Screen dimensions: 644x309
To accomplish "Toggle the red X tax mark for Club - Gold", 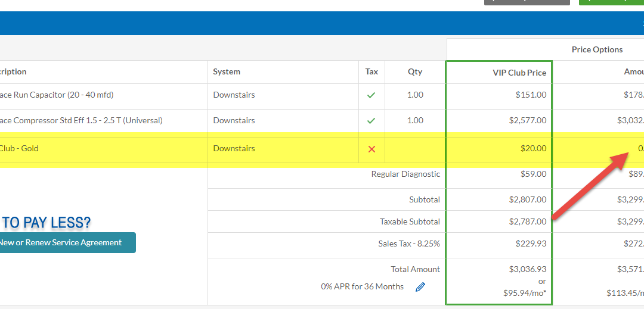I will click(371, 149).
